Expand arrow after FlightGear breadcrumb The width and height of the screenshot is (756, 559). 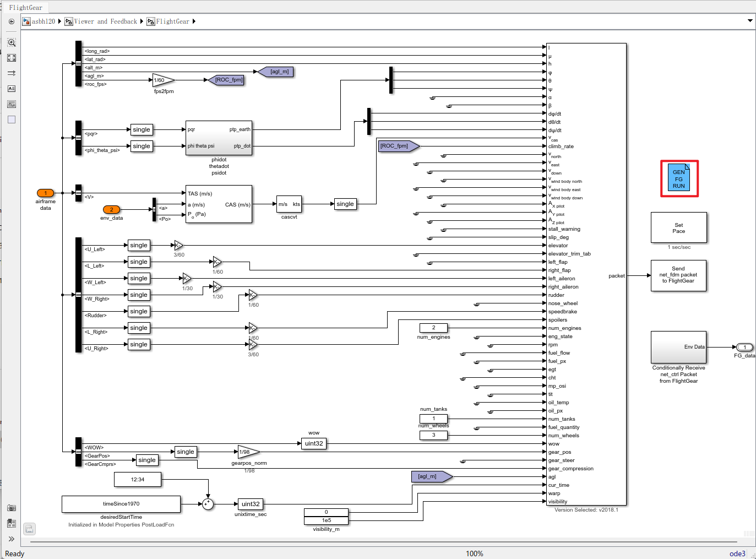(x=194, y=21)
